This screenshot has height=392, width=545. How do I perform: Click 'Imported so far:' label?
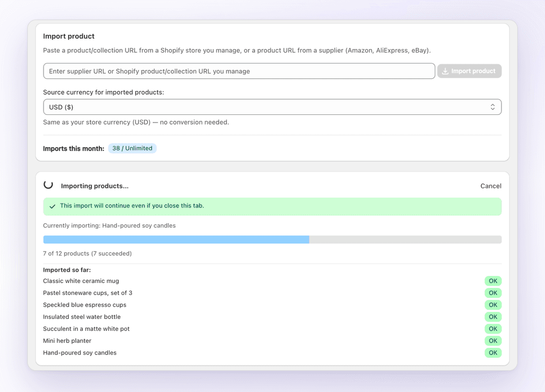tap(66, 270)
